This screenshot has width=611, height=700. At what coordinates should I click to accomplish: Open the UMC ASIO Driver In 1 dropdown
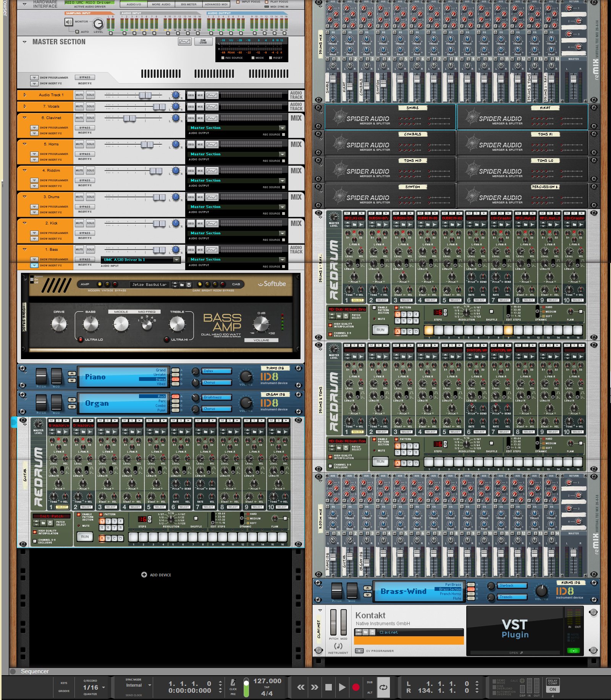(176, 260)
